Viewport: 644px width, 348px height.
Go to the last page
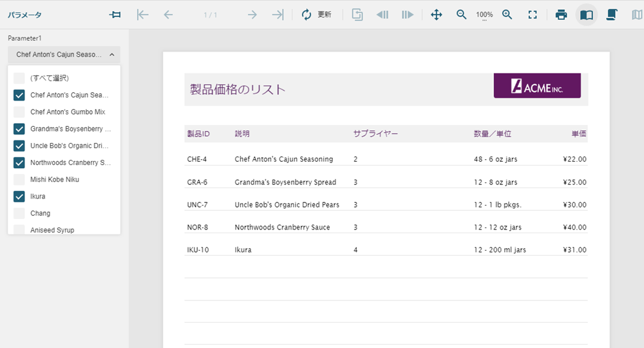coord(278,15)
